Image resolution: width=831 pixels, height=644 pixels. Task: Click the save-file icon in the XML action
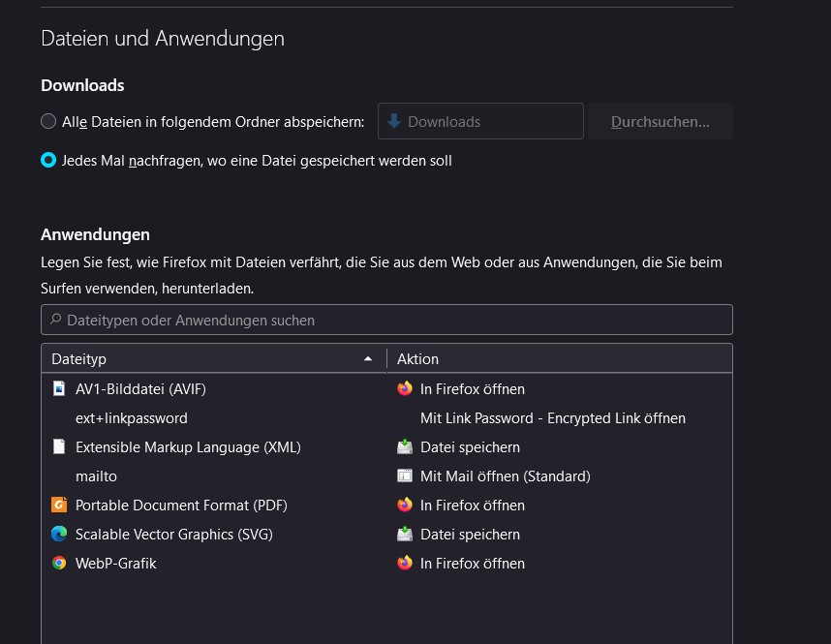[x=405, y=447]
